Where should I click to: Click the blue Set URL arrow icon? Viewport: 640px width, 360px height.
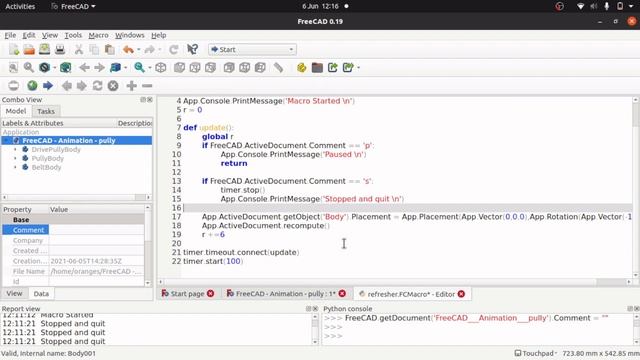pos(48,85)
